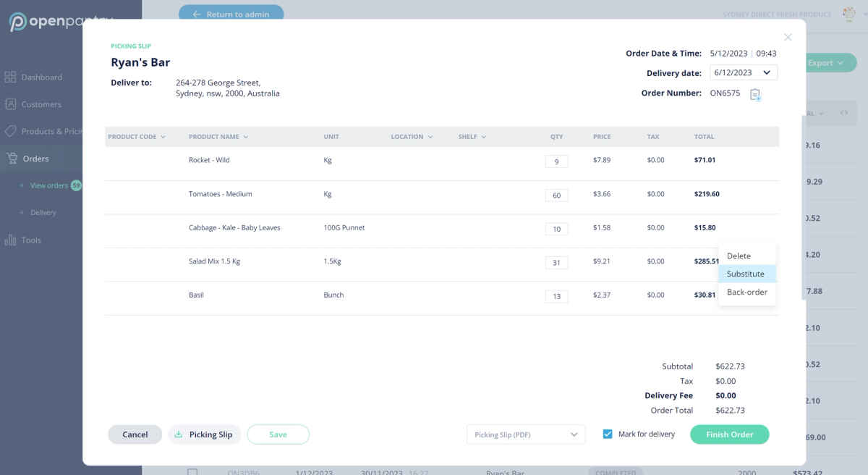Tick the checkbox in background order row ON3DB6
868x475 pixels.
(x=192, y=472)
